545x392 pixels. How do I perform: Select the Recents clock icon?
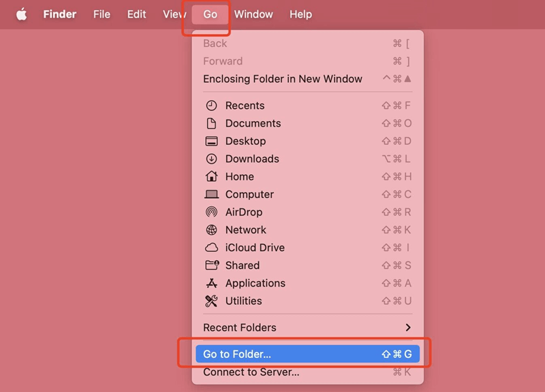pos(212,105)
